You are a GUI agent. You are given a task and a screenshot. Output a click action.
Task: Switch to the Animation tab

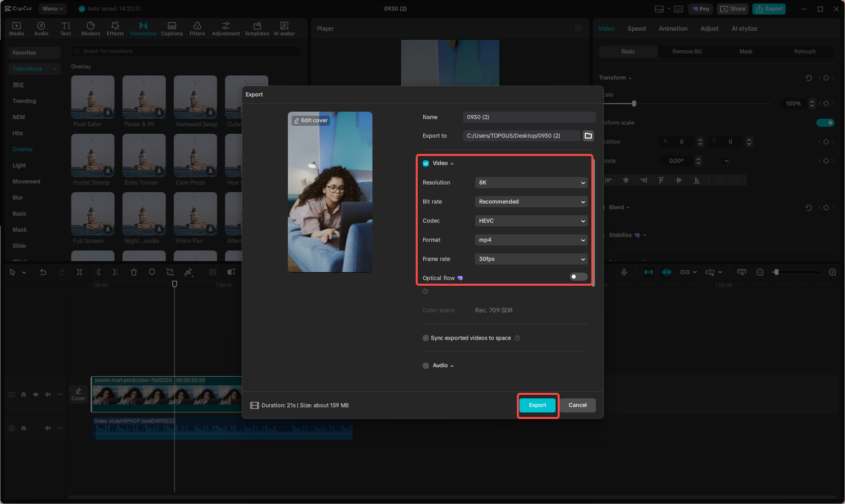673,29
